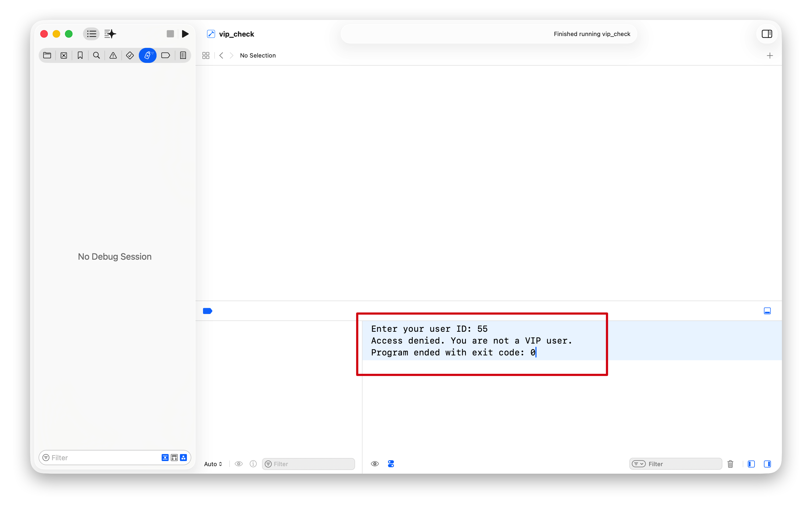
Task: Open the related items grid menu
Action: point(206,55)
